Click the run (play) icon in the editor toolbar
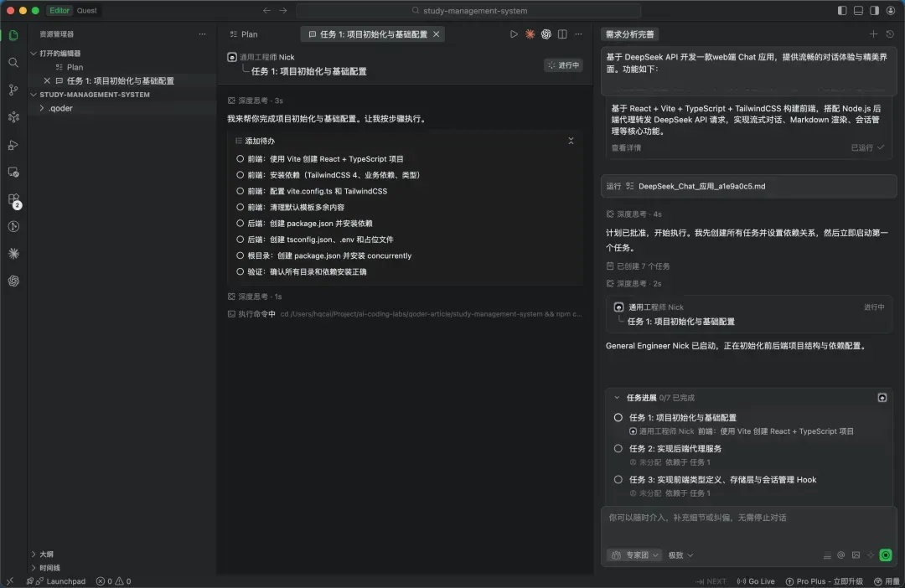This screenshot has height=588, width=905. tap(514, 34)
